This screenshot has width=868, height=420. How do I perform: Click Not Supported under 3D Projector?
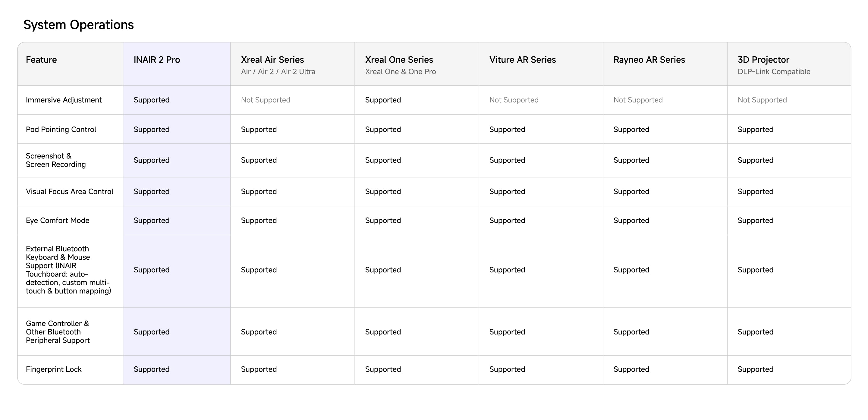[762, 100]
